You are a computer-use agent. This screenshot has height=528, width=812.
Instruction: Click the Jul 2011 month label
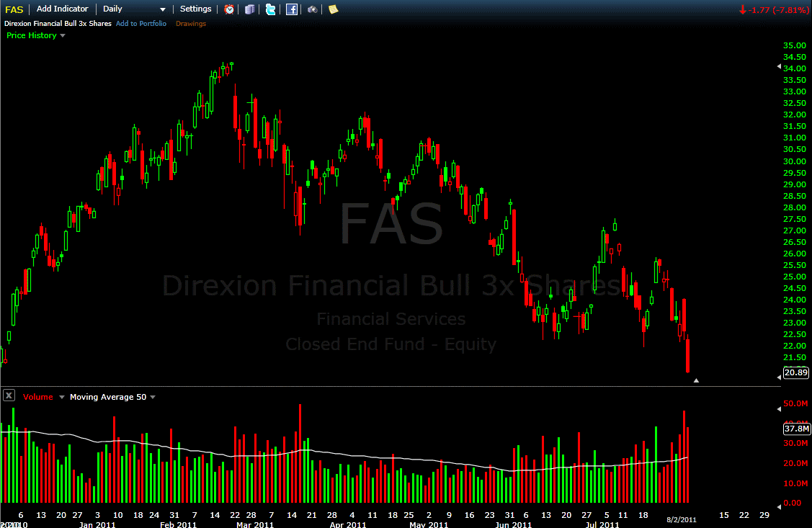602,524
